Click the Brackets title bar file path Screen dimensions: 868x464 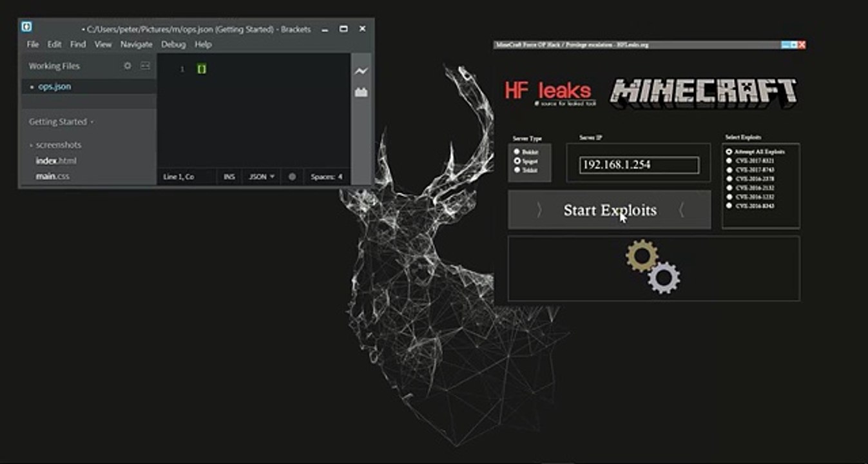pyautogui.click(x=196, y=29)
